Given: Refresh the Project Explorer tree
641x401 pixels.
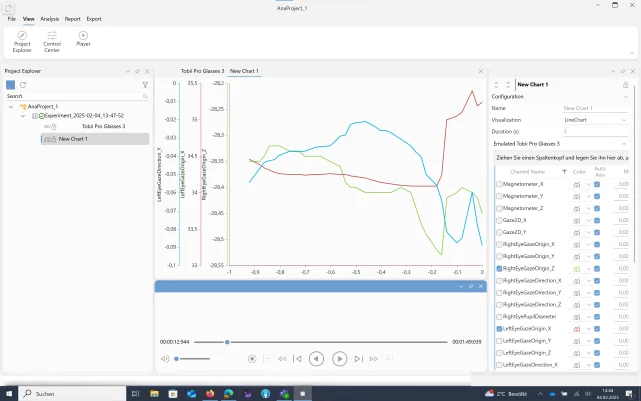Looking at the screenshot, I should (x=23, y=85).
